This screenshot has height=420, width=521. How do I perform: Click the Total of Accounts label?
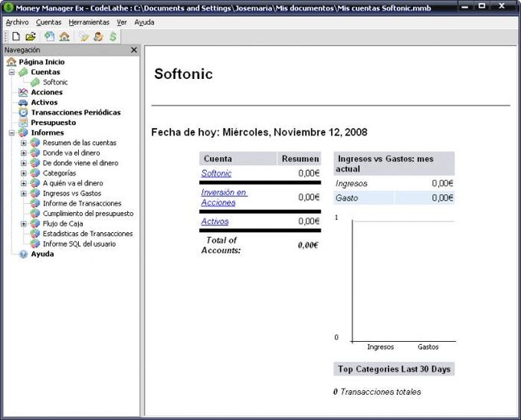(x=221, y=245)
